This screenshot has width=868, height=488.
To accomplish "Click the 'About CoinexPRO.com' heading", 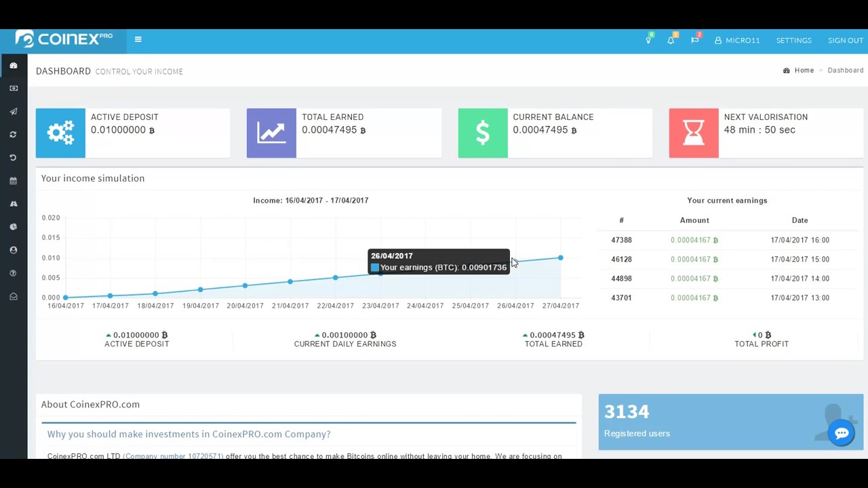I will [x=90, y=404].
